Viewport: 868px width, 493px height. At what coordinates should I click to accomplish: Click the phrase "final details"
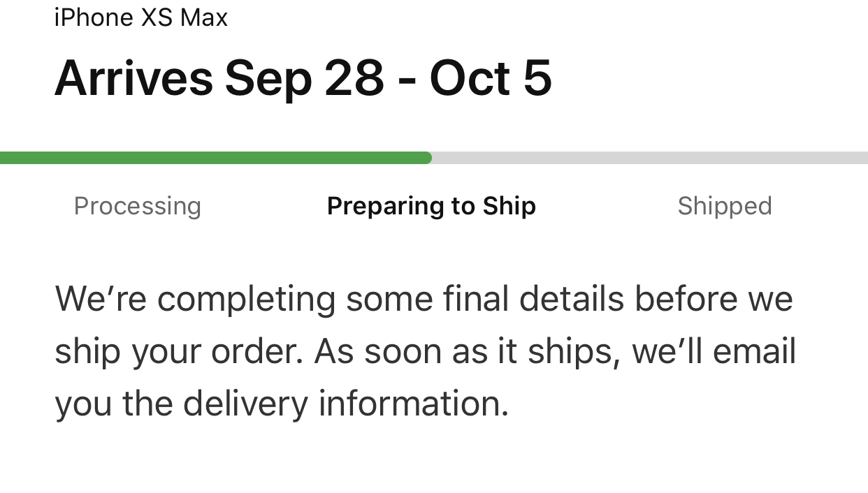pos(533,299)
